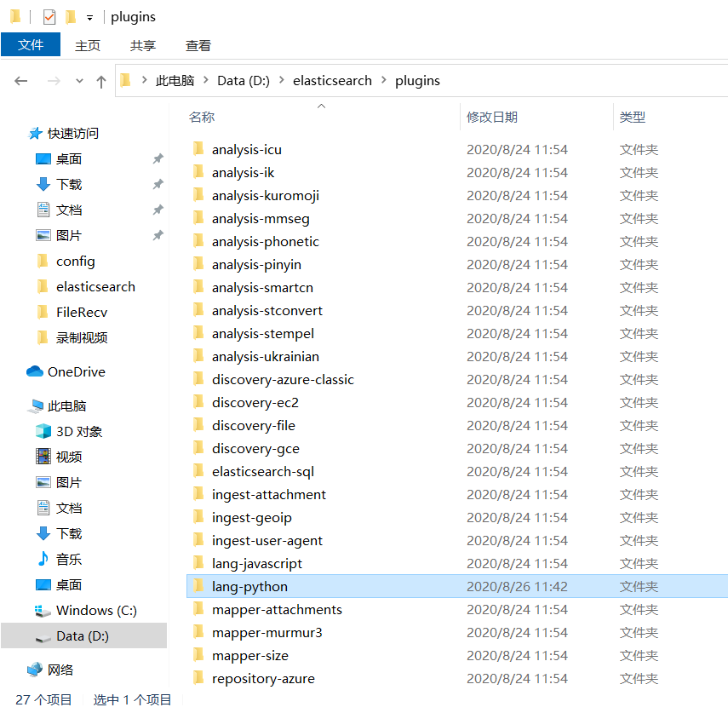Open the pinned 下载 under quick access
The width and height of the screenshot is (728, 713).
69,184
